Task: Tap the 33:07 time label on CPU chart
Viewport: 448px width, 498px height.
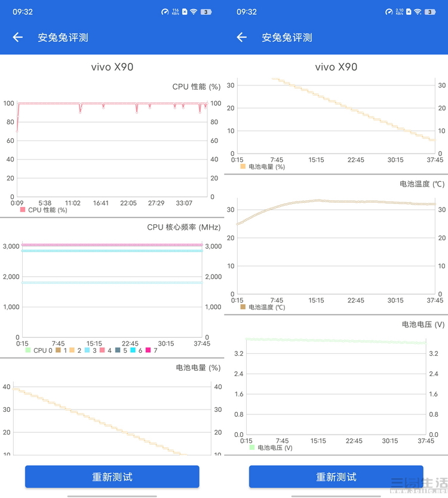Action: [x=184, y=203]
